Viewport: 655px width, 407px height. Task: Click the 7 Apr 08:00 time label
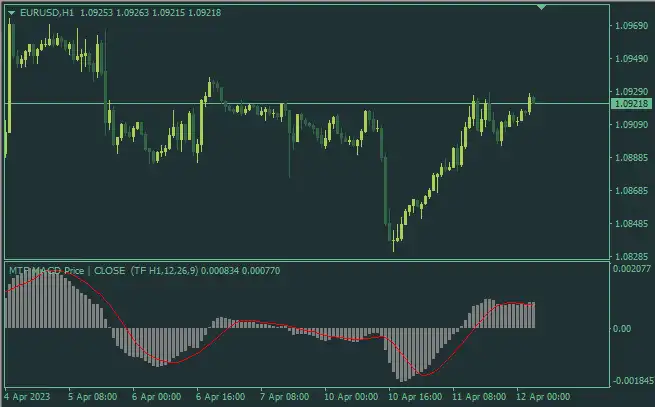[284, 396]
